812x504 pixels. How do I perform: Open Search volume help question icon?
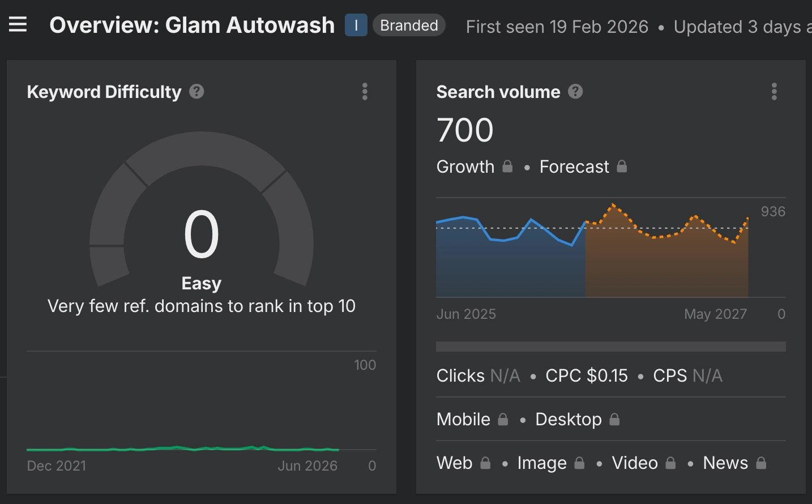(575, 91)
